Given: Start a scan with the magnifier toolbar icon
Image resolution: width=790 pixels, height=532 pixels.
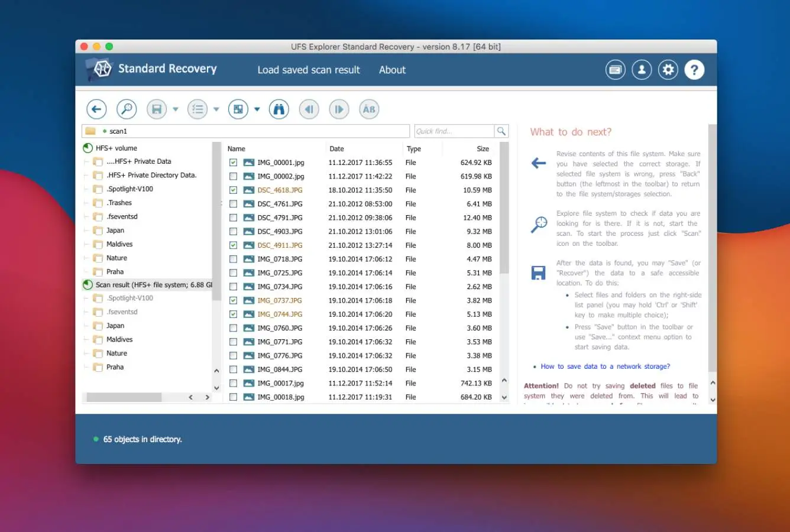Looking at the screenshot, I should coord(127,109).
